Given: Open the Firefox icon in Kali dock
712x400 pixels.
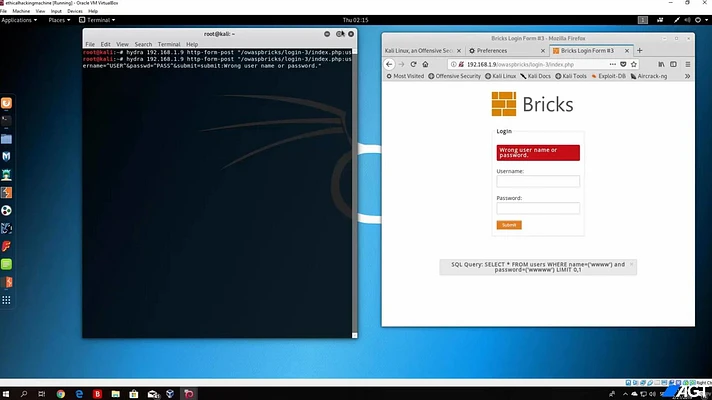Looking at the screenshot, I should [6, 103].
